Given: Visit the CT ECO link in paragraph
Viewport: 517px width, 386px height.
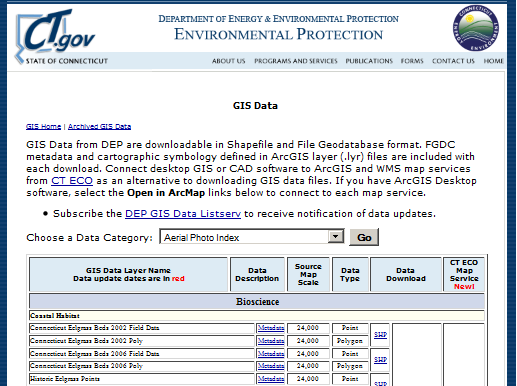Looking at the screenshot, I should pyautogui.click(x=72, y=181).
